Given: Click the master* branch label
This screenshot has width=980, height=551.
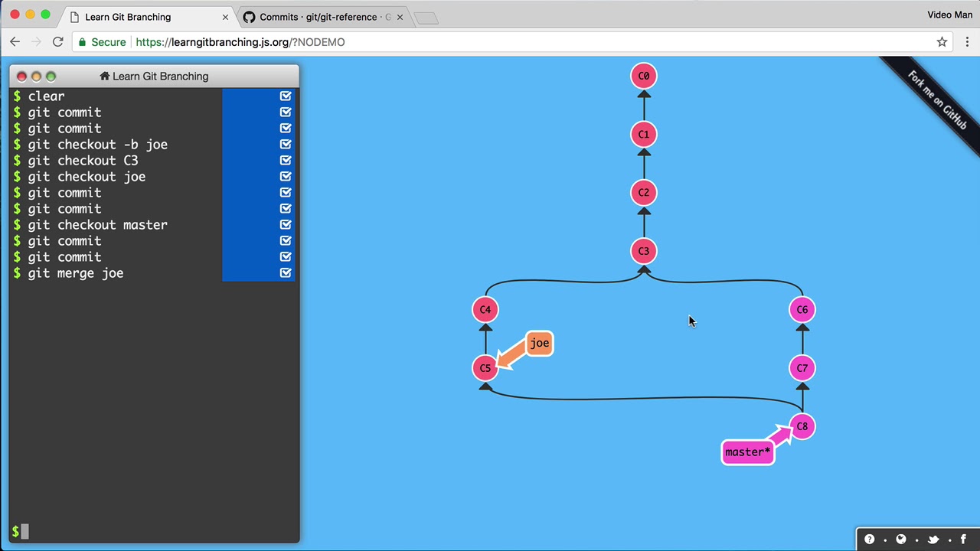Looking at the screenshot, I should tap(748, 452).
